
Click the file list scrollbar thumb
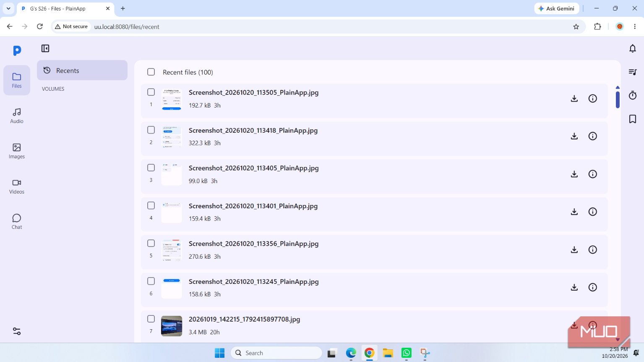click(618, 99)
